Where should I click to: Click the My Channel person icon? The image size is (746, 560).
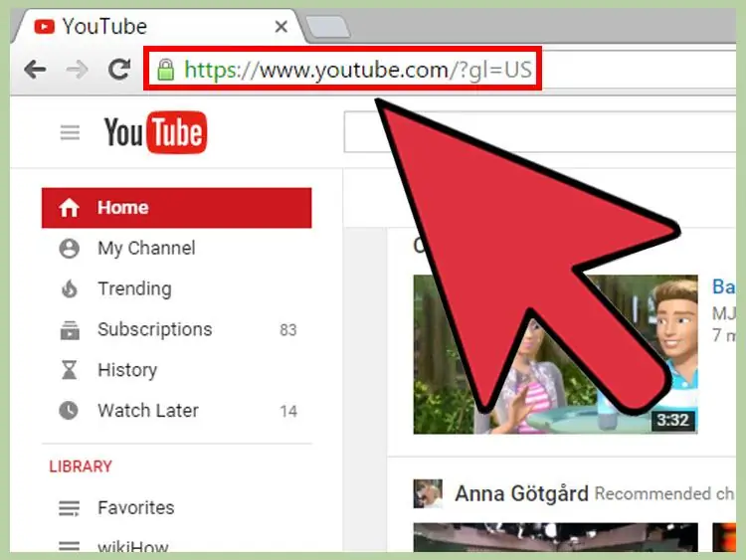click(x=69, y=249)
